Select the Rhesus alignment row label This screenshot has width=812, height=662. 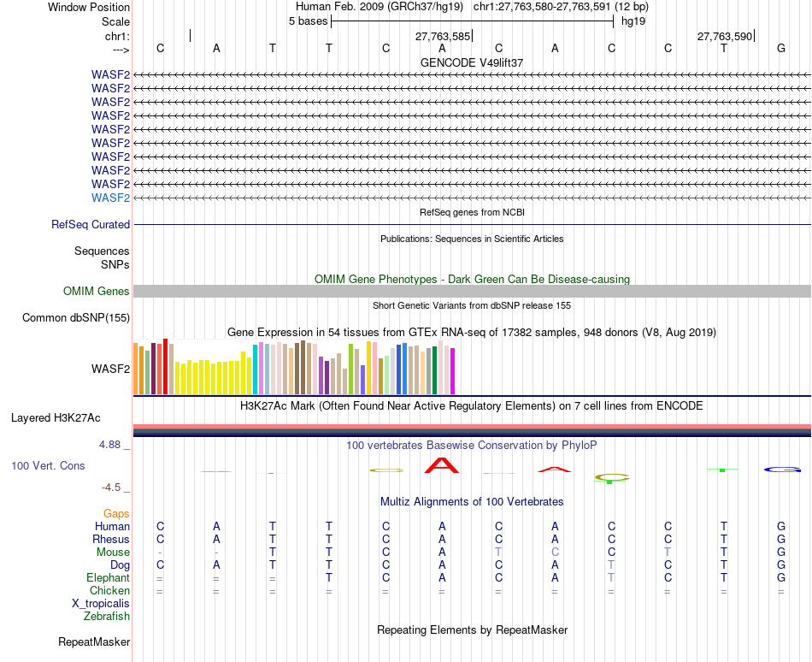[x=111, y=539]
